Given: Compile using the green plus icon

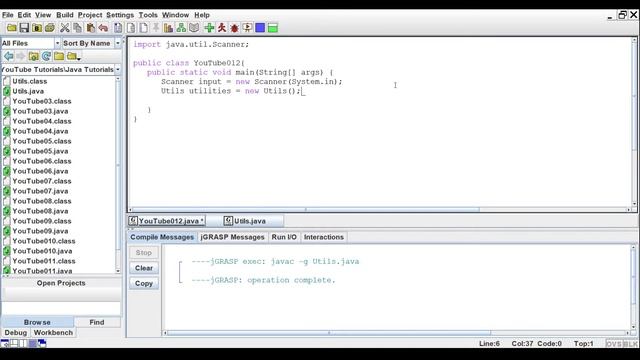Looking at the screenshot, I should (x=209, y=28).
